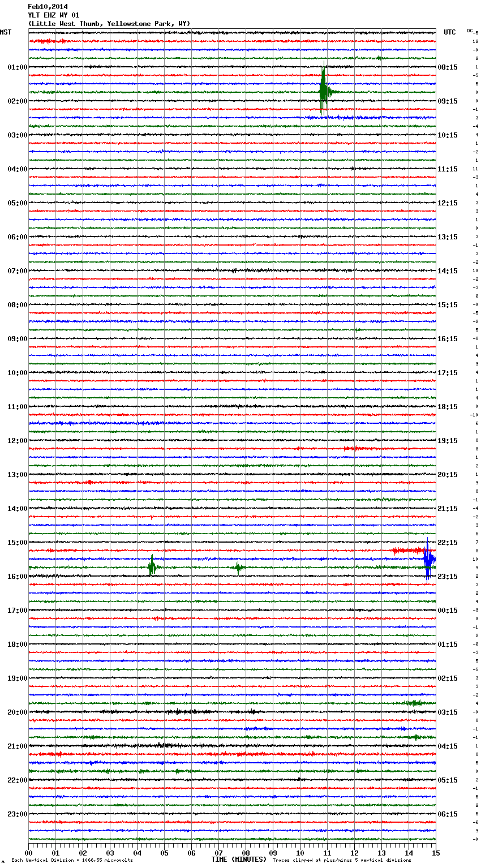Click the DC value 11 beside 11:15 UTC

coord(476,169)
